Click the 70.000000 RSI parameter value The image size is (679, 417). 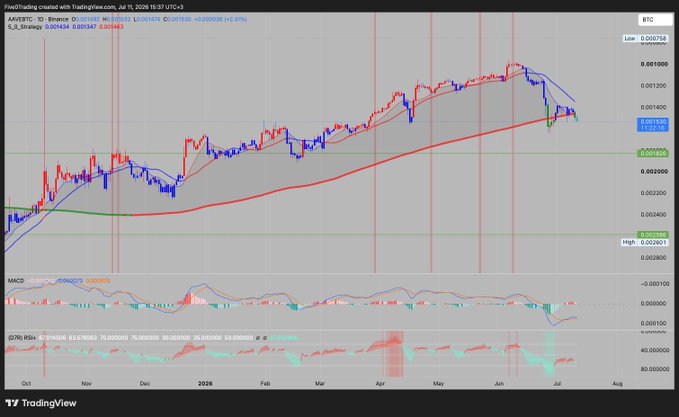click(113, 338)
